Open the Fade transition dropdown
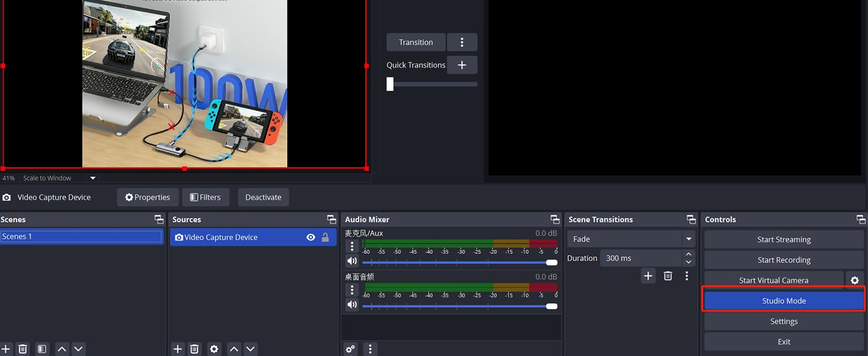Image resolution: width=868 pixels, height=356 pixels. point(688,239)
